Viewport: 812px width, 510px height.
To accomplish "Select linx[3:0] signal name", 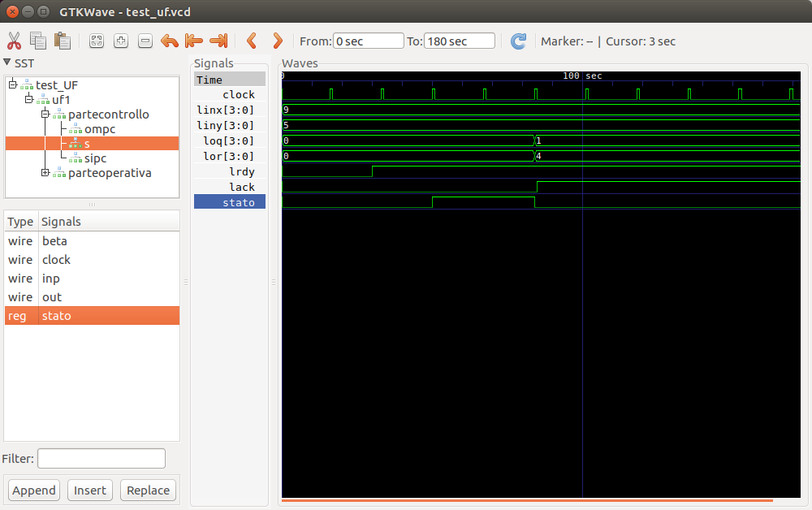I will [225, 110].
